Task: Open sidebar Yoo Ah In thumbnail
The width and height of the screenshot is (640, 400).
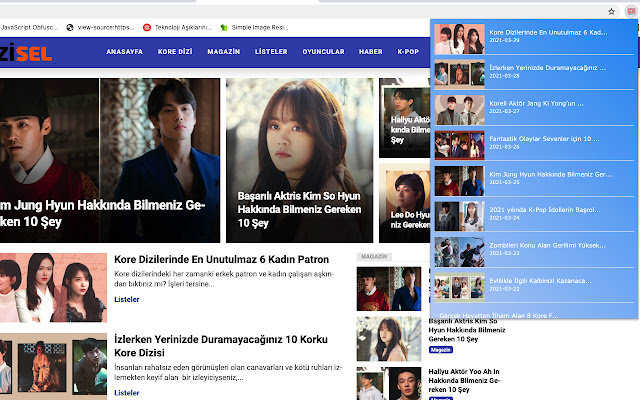Action: tap(389, 383)
